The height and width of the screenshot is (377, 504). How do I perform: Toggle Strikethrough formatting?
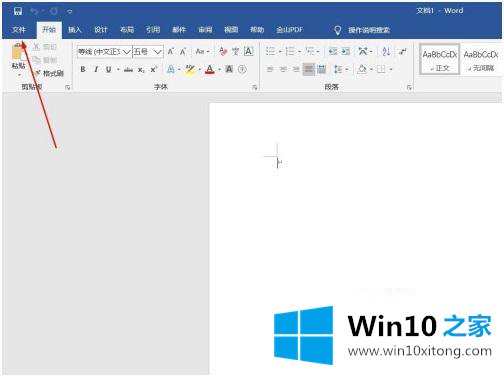(x=128, y=70)
